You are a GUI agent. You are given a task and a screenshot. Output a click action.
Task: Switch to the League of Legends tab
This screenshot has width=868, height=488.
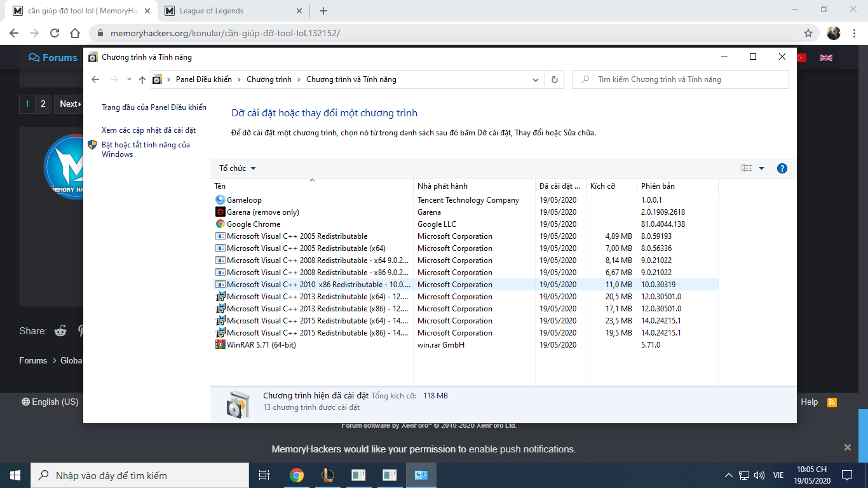coord(233,11)
